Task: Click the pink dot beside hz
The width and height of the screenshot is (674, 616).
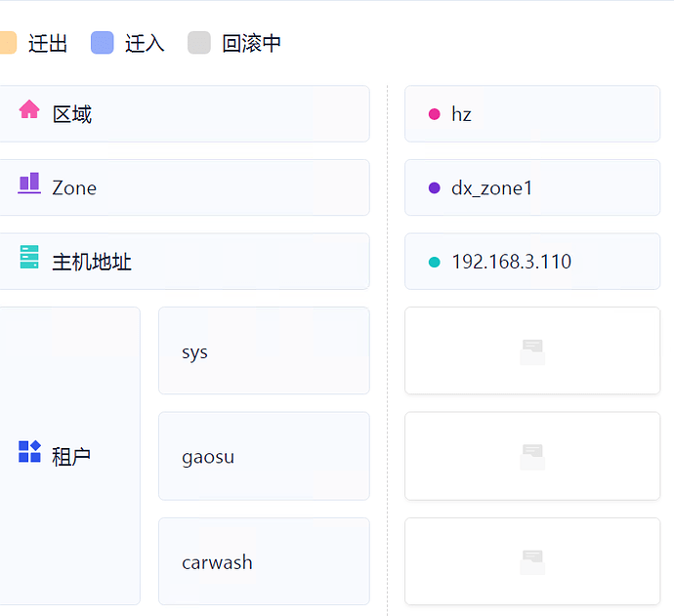Action: (x=435, y=114)
